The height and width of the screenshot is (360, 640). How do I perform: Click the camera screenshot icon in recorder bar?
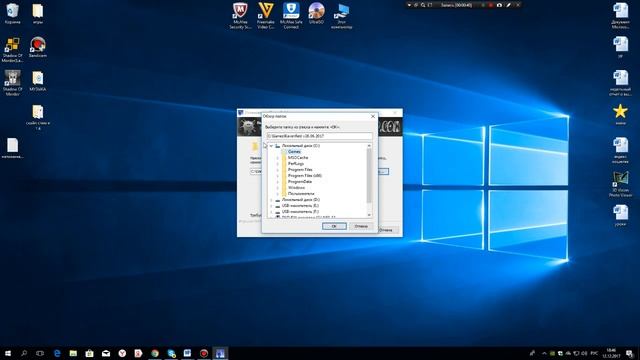click(499, 5)
